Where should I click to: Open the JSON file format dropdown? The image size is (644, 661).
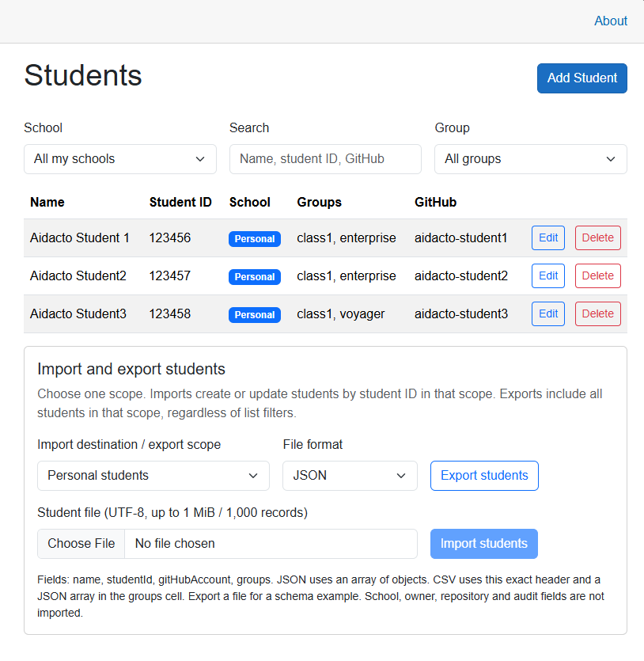pos(350,476)
